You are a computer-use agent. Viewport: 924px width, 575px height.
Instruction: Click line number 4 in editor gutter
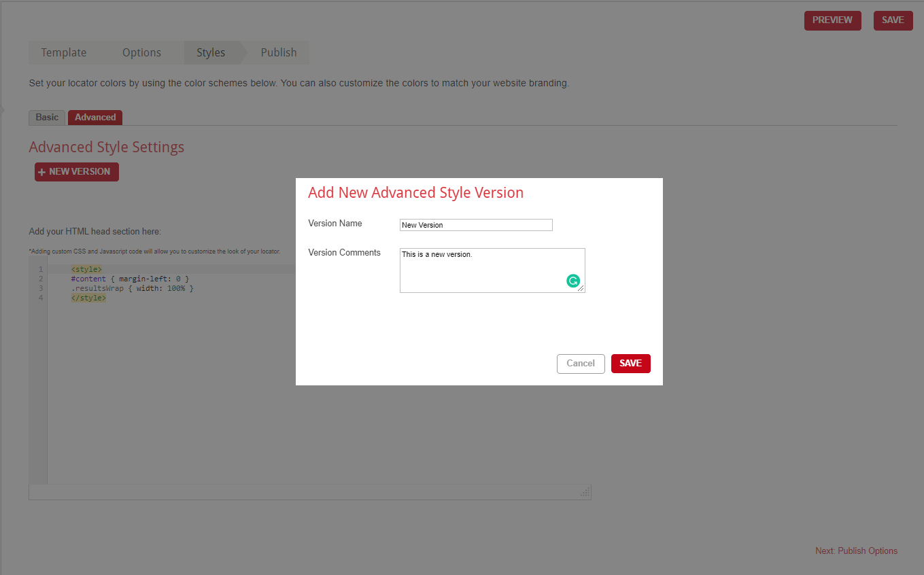pos(41,298)
